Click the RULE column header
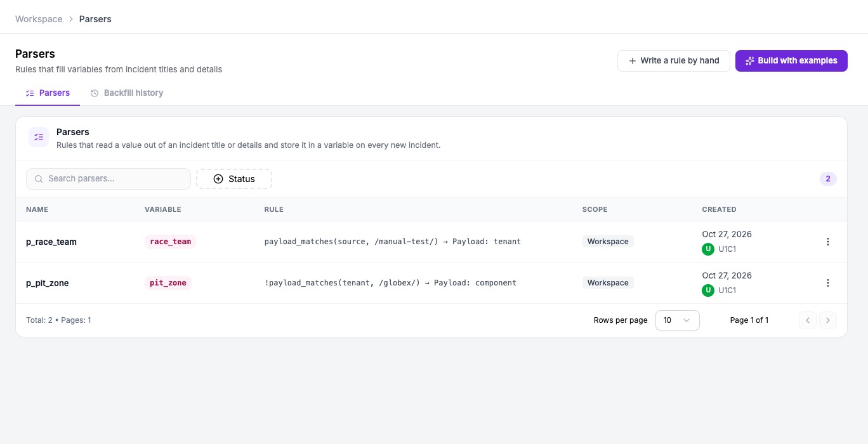 (274, 209)
